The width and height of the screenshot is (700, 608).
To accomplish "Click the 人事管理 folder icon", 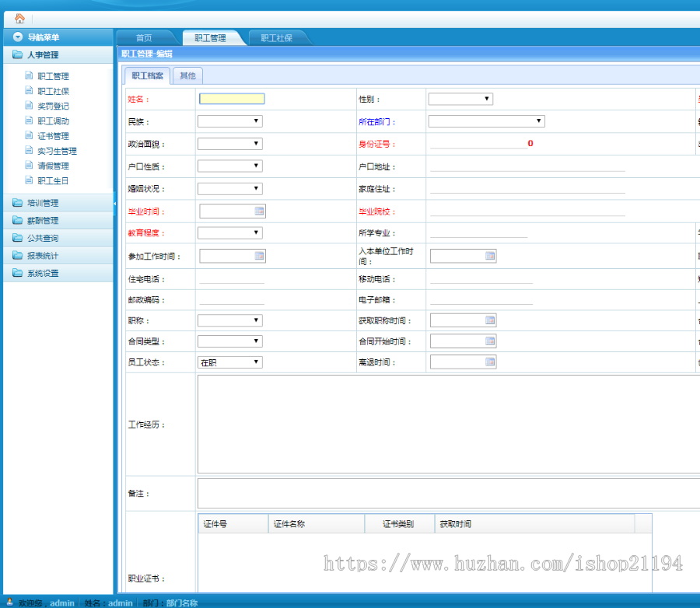I will coord(17,54).
